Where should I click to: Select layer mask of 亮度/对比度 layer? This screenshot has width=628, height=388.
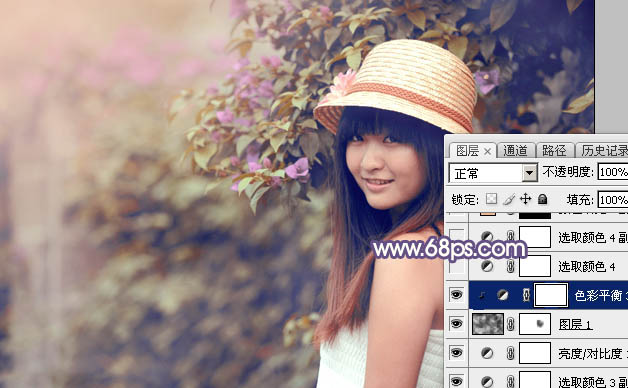535,353
